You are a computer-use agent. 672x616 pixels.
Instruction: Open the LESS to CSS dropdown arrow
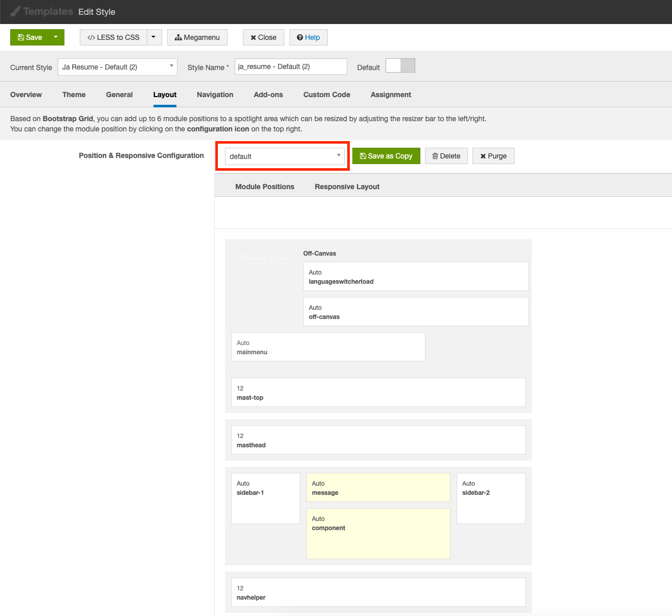coord(154,37)
